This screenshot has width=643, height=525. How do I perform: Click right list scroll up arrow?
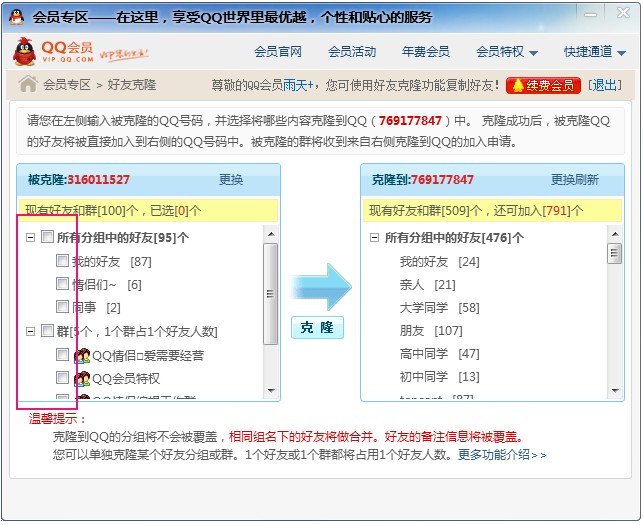[614, 234]
